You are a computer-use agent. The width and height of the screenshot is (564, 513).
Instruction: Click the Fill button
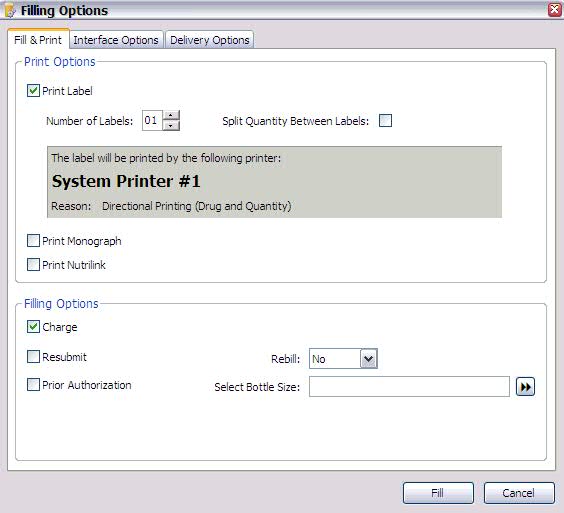438,492
